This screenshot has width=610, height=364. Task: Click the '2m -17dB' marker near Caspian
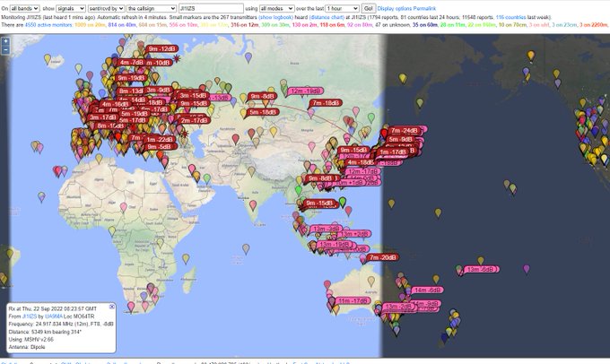[x=194, y=120]
